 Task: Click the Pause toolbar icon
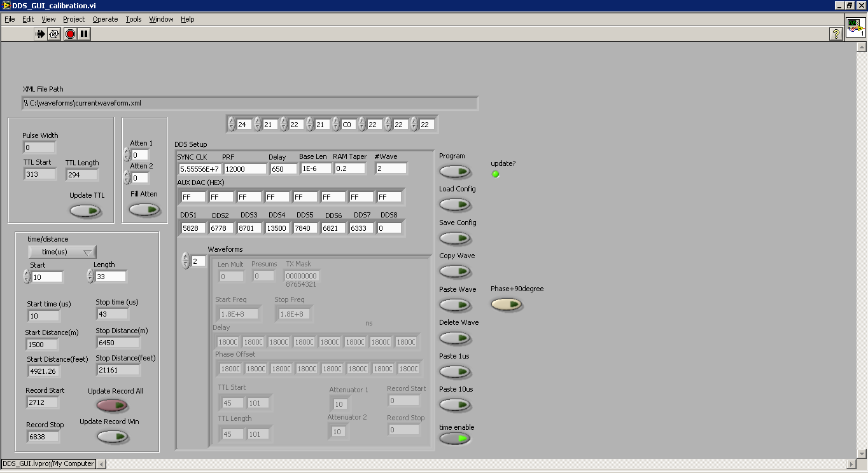point(84,34)
